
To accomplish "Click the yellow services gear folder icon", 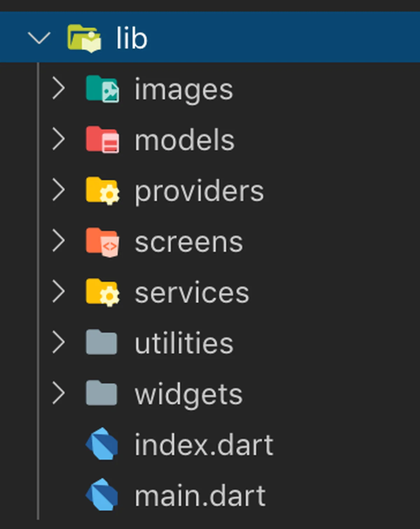I will pyautogui.click(x=102, y=293).
